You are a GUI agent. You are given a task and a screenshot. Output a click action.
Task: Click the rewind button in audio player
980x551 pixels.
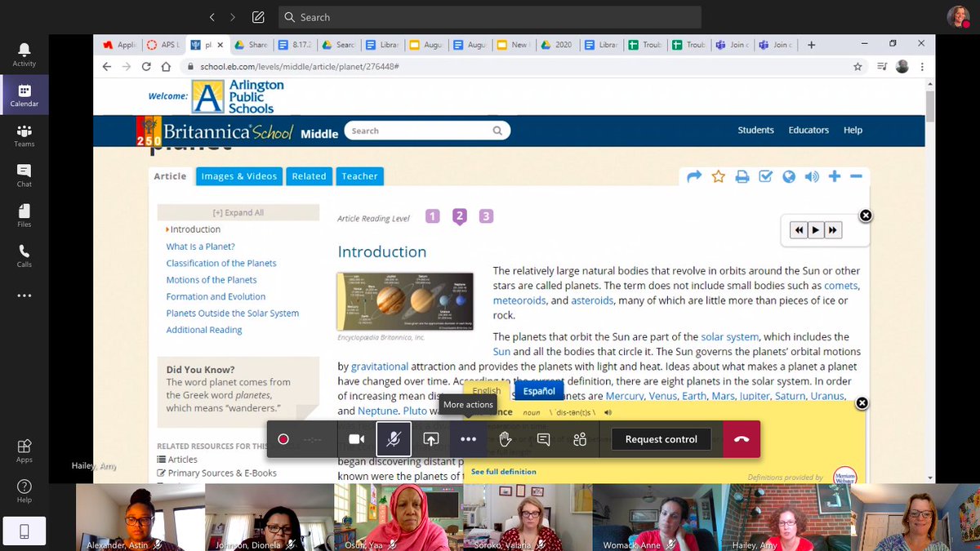(x=799, y=230)
